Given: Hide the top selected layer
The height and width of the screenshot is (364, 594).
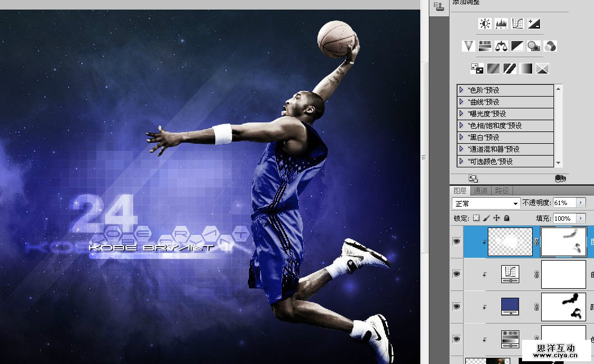Looking at the screenshot, I should (456, 242).
